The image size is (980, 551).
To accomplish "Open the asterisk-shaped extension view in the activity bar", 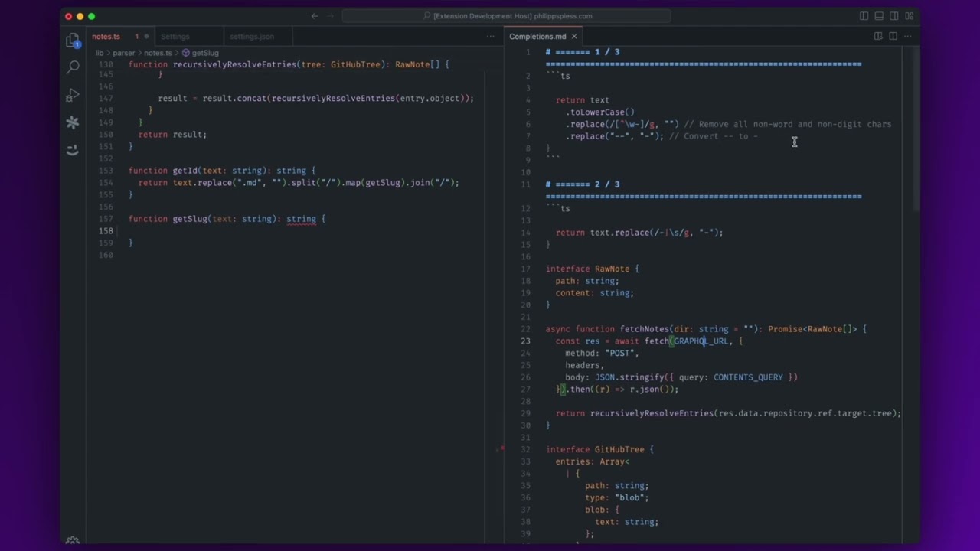I will (x=73, y=122).
